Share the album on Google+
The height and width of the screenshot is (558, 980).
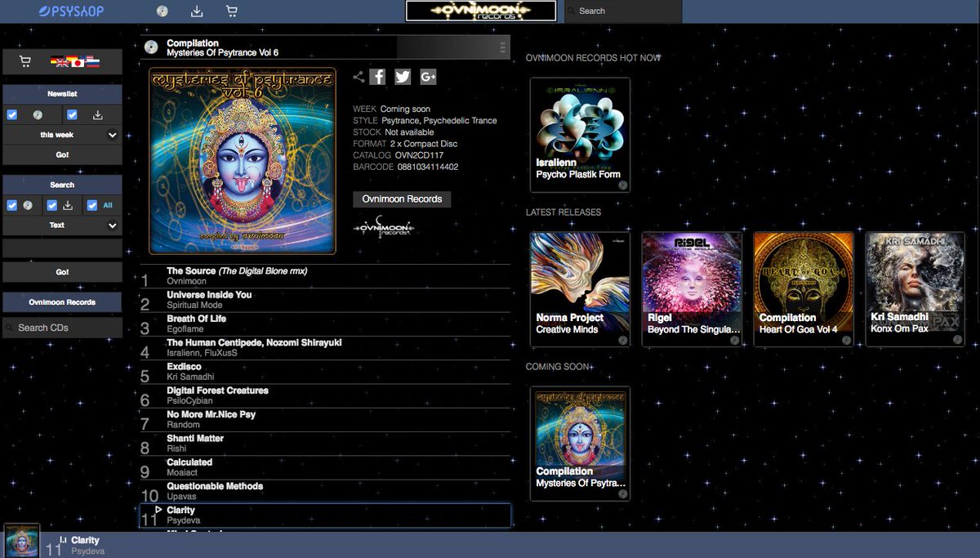[x=427, y=76]
